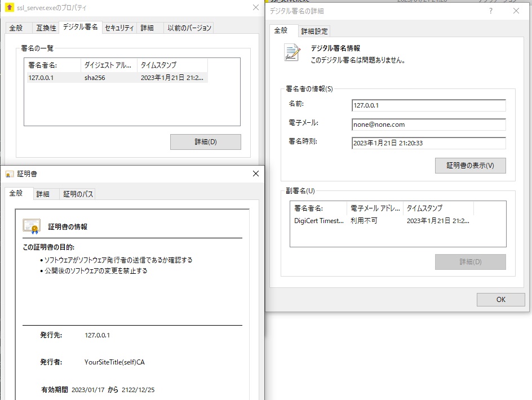The height and width of the screenshot is (400, 532).
Task: Click the 名前 field containing 127.0.0.1
Action: tap(429, 105)
